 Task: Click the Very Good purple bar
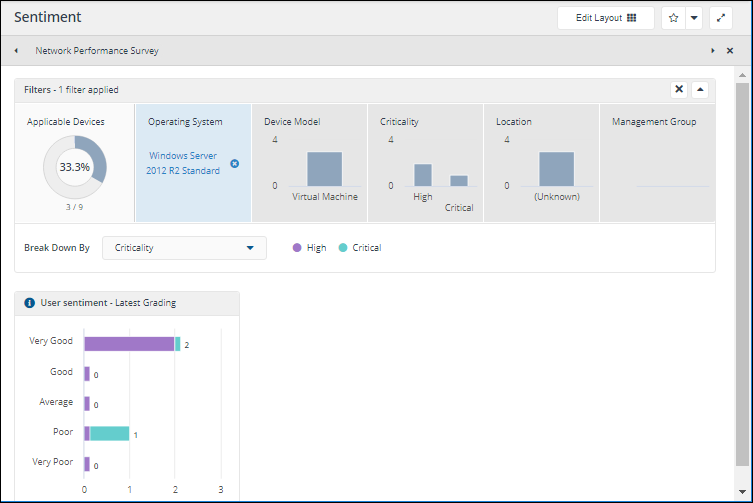click(x=129, y=344)
